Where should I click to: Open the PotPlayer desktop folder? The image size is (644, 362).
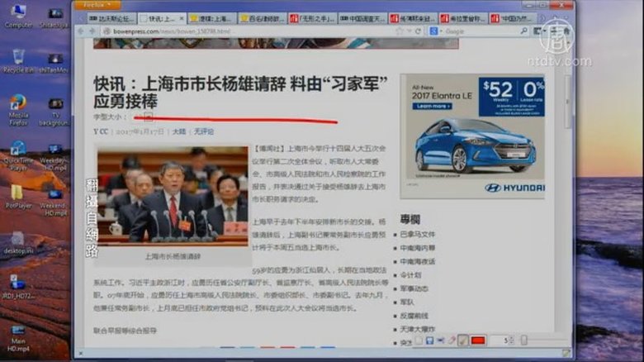click(17, 197)
